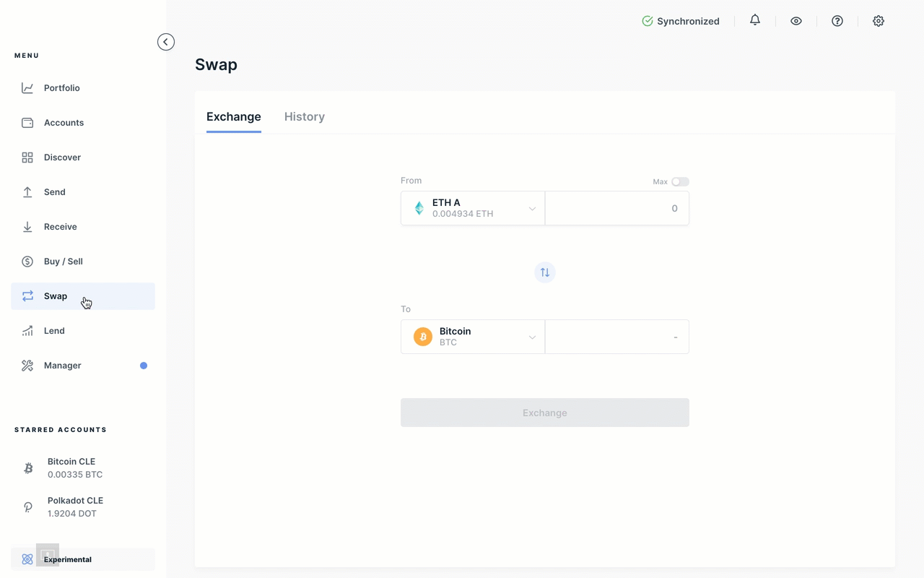Click the Ethereum logo in From field
This screenshot has height=578, width=924.
[419, 208]
